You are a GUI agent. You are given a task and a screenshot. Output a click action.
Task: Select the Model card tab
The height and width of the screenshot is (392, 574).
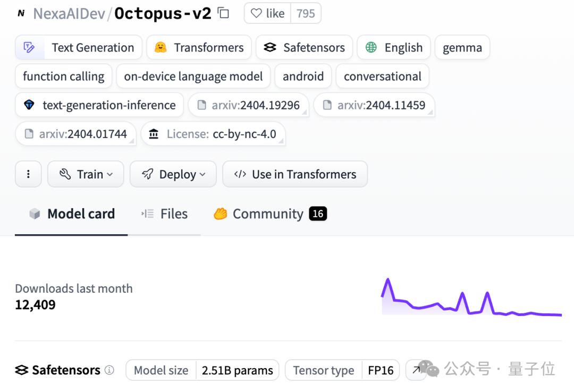[72, 214]
